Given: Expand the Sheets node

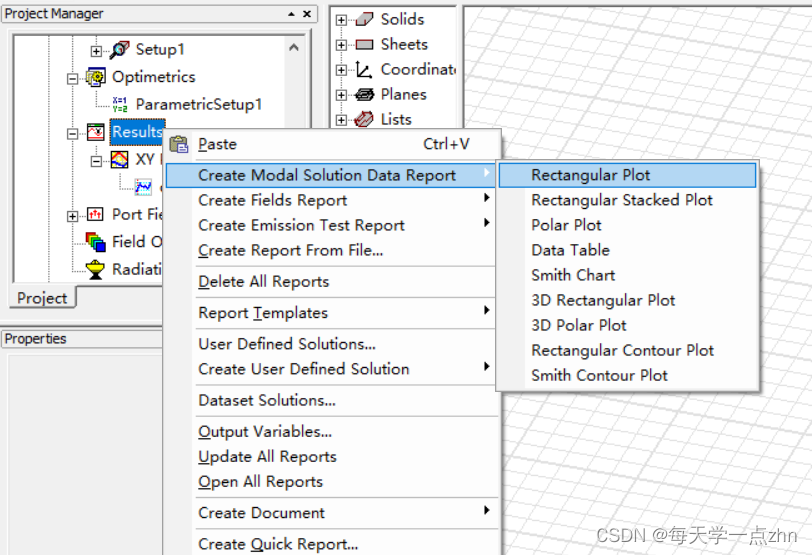Looking at the screenshot, I should click(x=341, y=45).
